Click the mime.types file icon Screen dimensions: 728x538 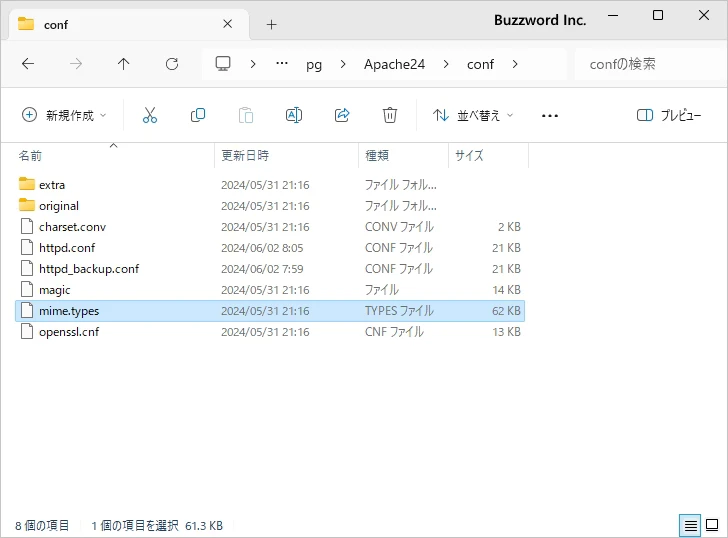(x=27, y=311)
